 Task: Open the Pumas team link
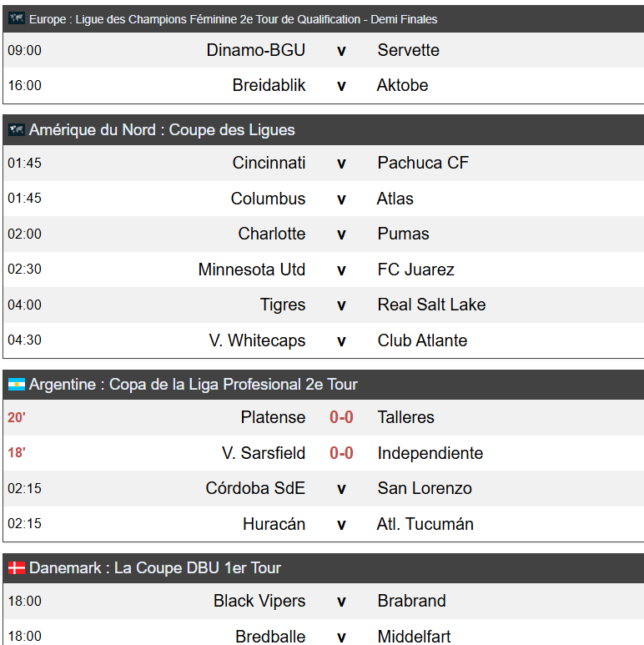(403, 234)
